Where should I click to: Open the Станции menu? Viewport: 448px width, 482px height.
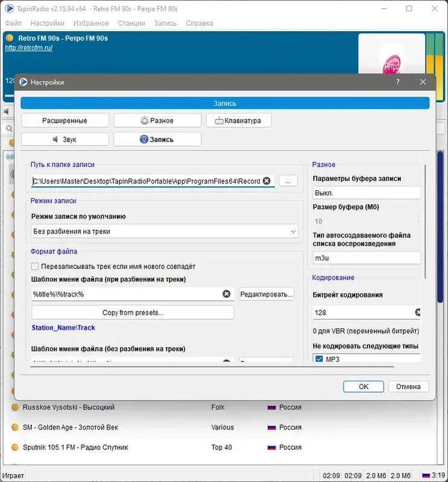coord(131,23)
